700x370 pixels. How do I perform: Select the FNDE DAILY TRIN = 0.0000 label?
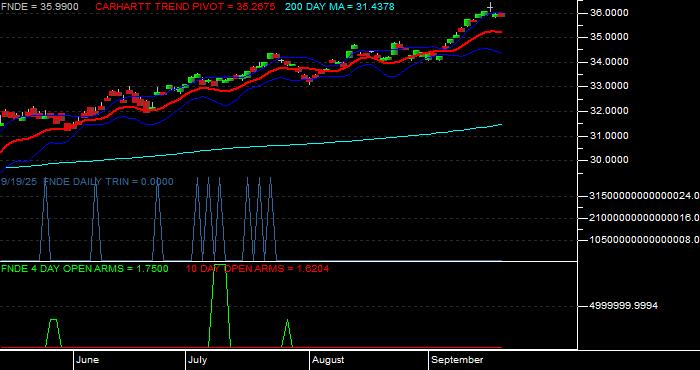tap(108, 182)
